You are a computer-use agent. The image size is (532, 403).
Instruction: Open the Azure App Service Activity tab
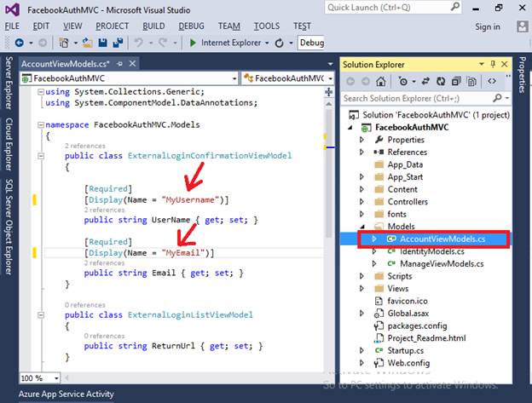tap(66, 394)
